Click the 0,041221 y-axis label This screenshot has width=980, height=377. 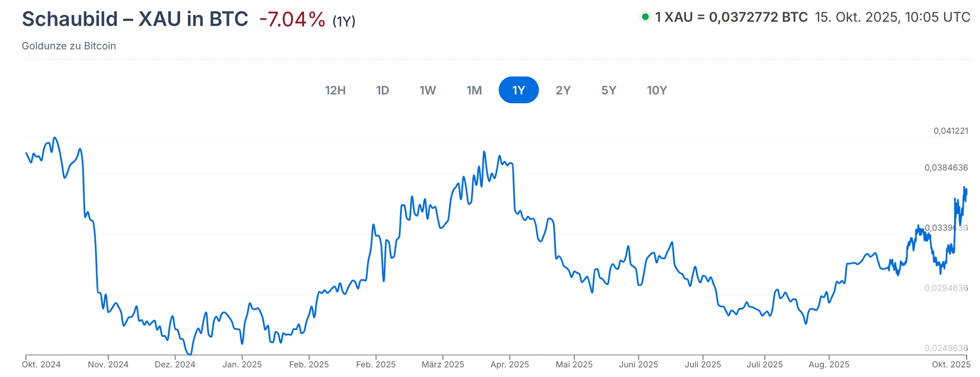pyautogui.click(x=950, y=131)
